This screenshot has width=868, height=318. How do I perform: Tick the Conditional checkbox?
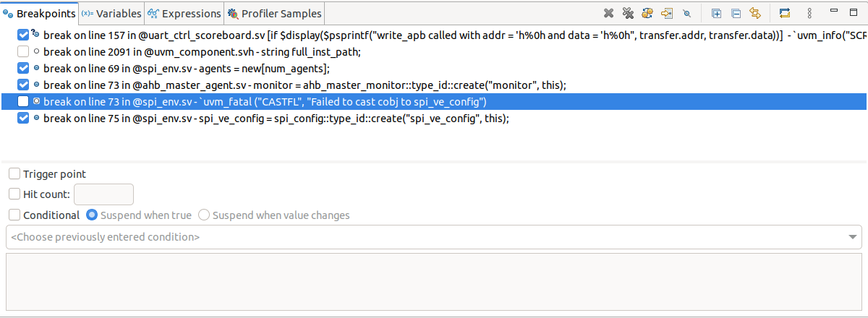14,215
